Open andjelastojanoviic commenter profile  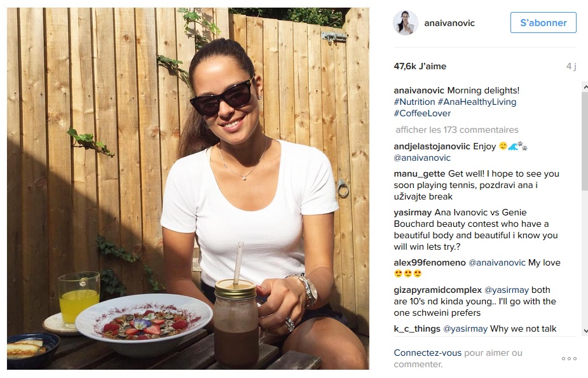pos(432,147)
